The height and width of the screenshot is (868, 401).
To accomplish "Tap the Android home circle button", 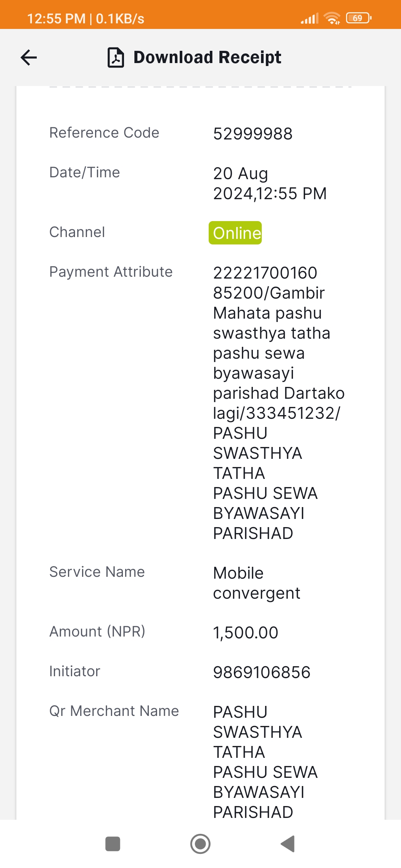I will [200, 844].
